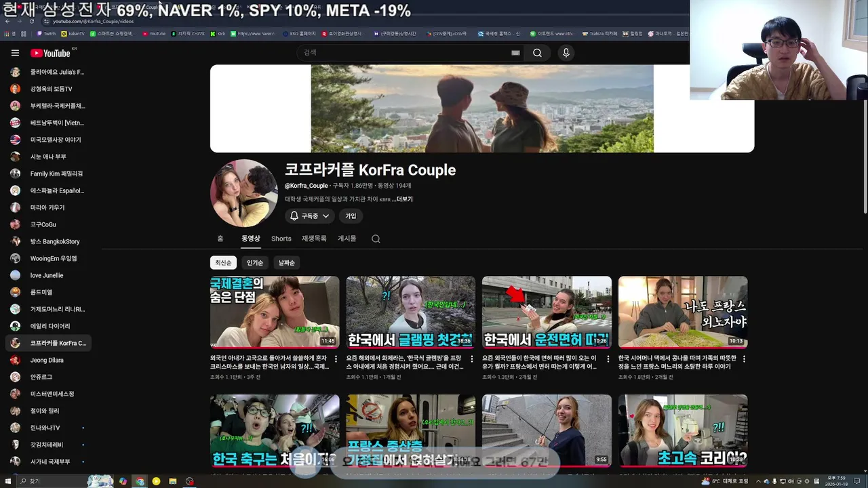Viewport: 868px width, 488px height.
Task: Open more options for 프랑스 며느리 video
Action: (744, 359)
